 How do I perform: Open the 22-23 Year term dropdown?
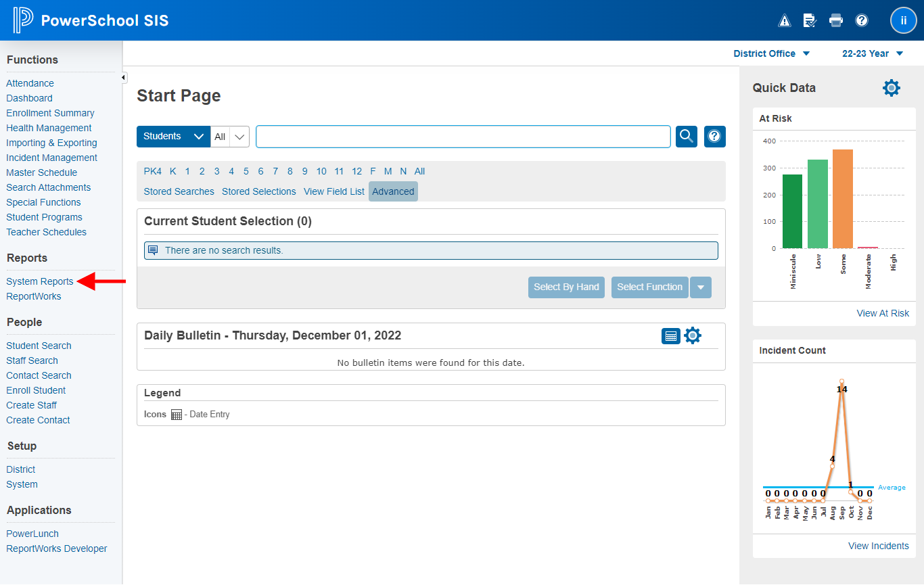[873, 53]
